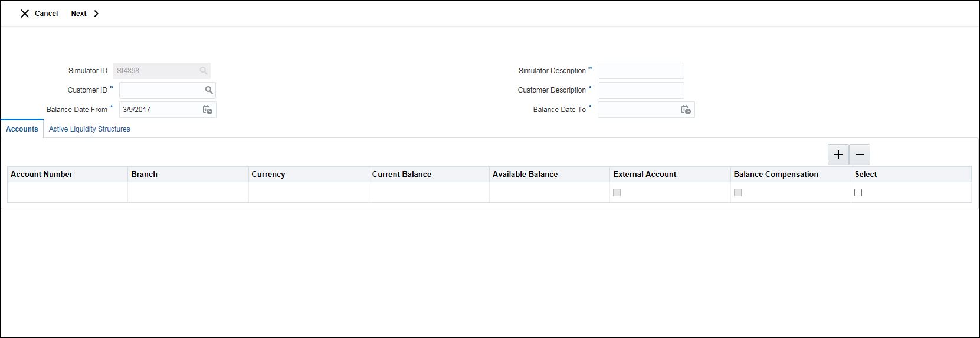
Task: Click the empty Currency cell
Action: (309, 192)
